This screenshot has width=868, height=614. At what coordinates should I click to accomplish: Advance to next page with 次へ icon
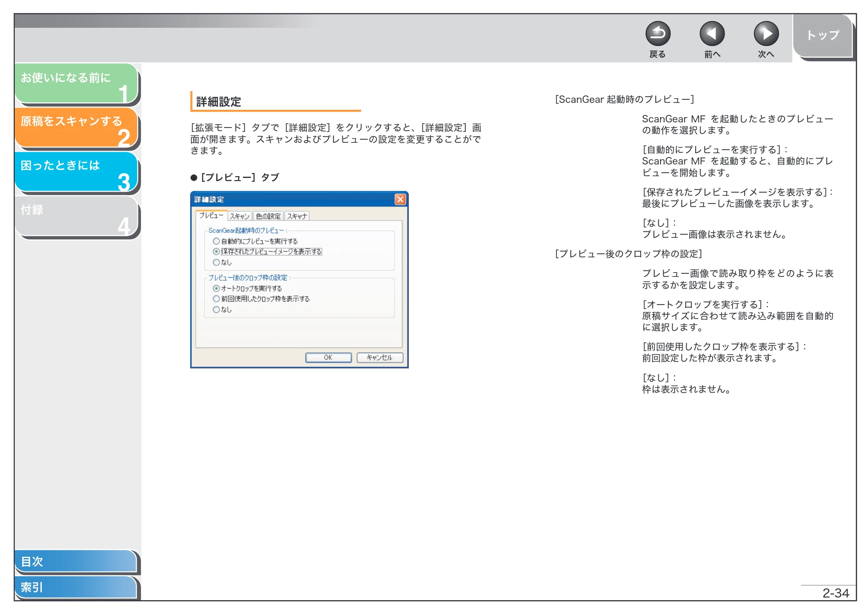point(766,34)
